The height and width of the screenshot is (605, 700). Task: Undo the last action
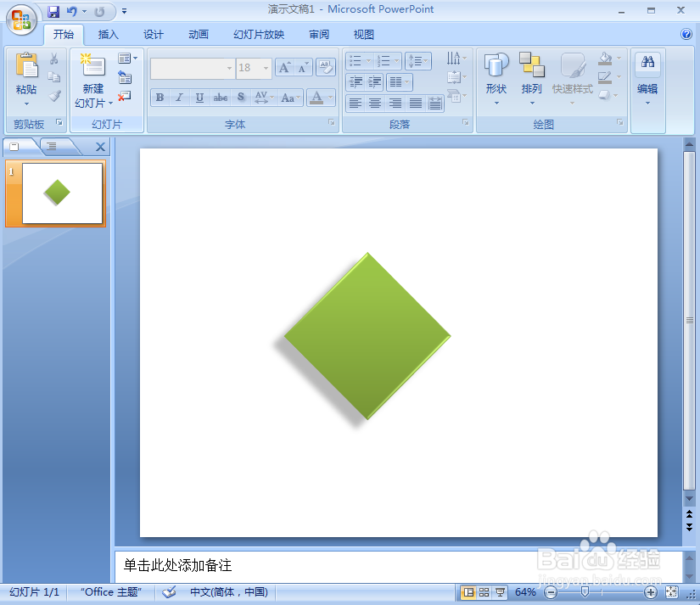click(x=71, y=12)
